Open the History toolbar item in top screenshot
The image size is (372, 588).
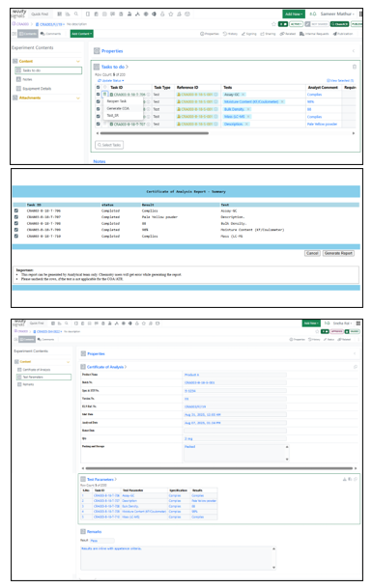pyautogui.click(x=231, y=34)
